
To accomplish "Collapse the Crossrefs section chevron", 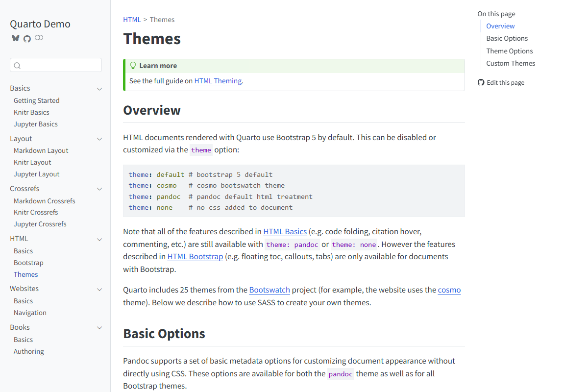I will tap(99, 189).
